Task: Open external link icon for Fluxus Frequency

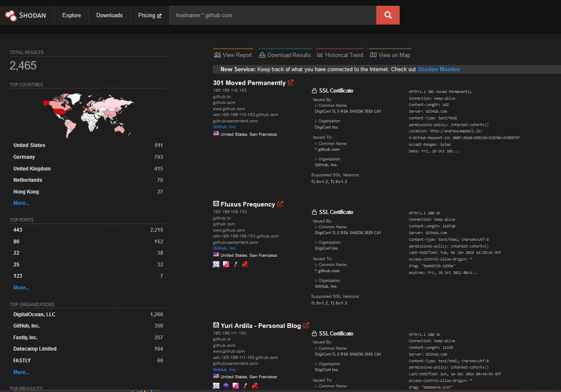Action: 280,204
